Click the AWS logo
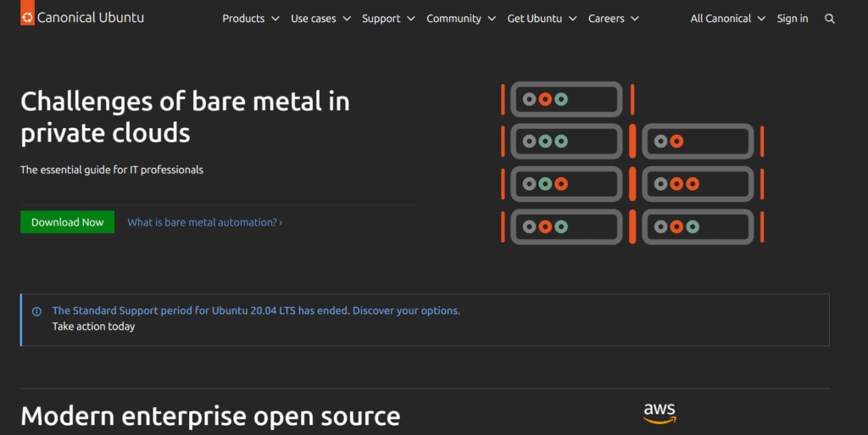The image size is (868, 435). pos(659,414)
